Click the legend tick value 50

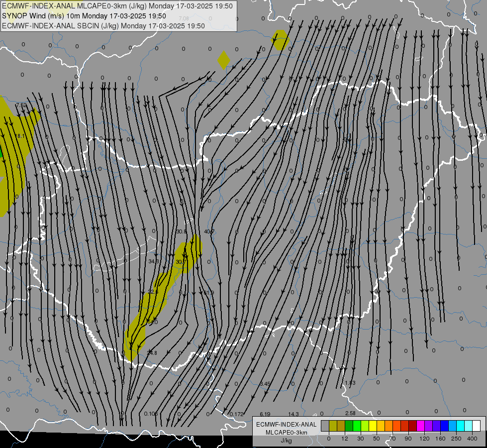[377, 439]
